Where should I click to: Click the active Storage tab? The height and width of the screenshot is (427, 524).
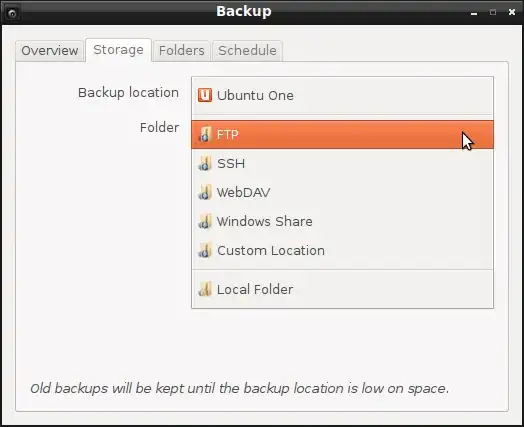click(118, 50)
